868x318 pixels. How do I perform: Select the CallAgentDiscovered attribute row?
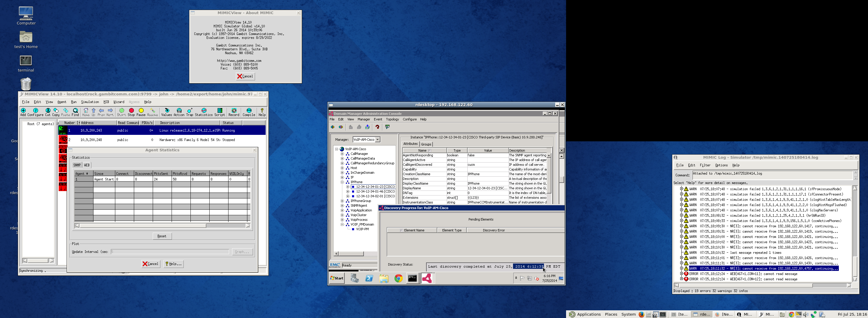coord(475,165)
